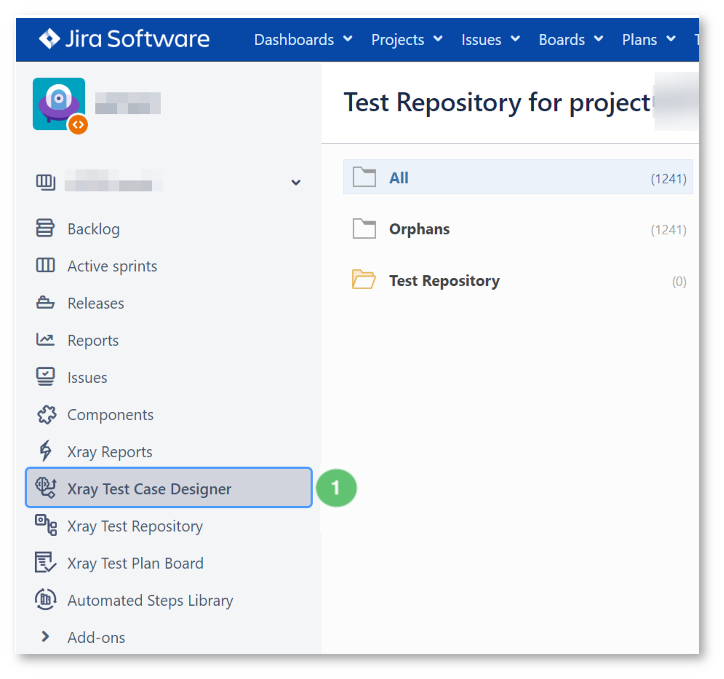Open the Components page
Viewport: 724px width, 679px height.
[110, 415]
